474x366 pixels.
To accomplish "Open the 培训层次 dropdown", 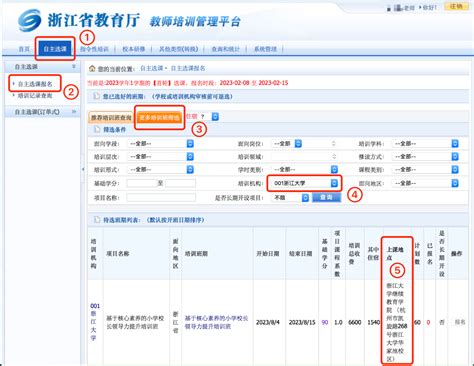I will pyautogui.click(x=160, y=157).
